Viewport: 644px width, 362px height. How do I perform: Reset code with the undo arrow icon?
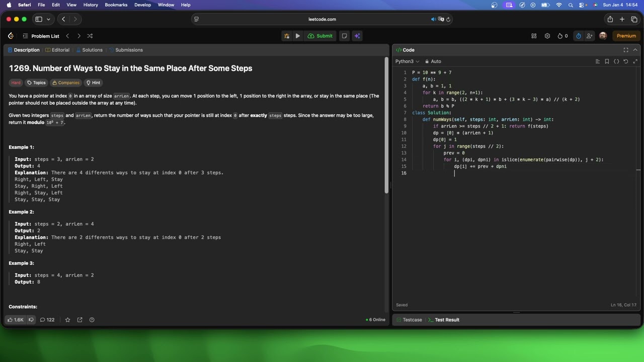[626, 61]
